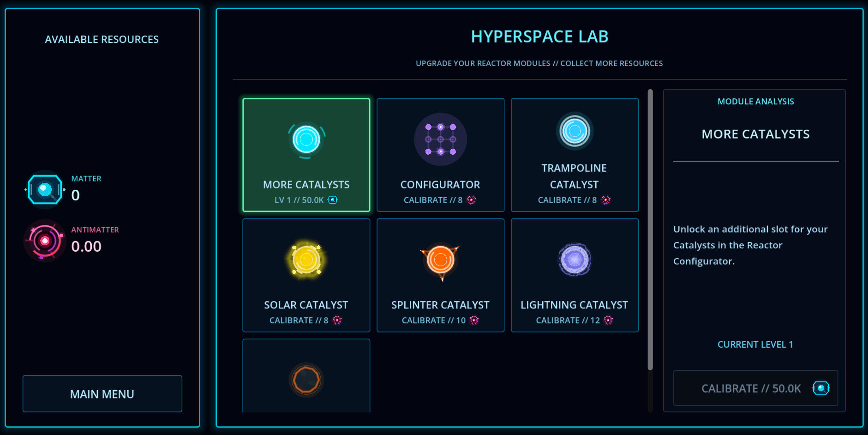Click antimatter cost icon on Trampoline Catalyst card
The image size is (868, 435).
pyautogui.click(x=606, y=200)
